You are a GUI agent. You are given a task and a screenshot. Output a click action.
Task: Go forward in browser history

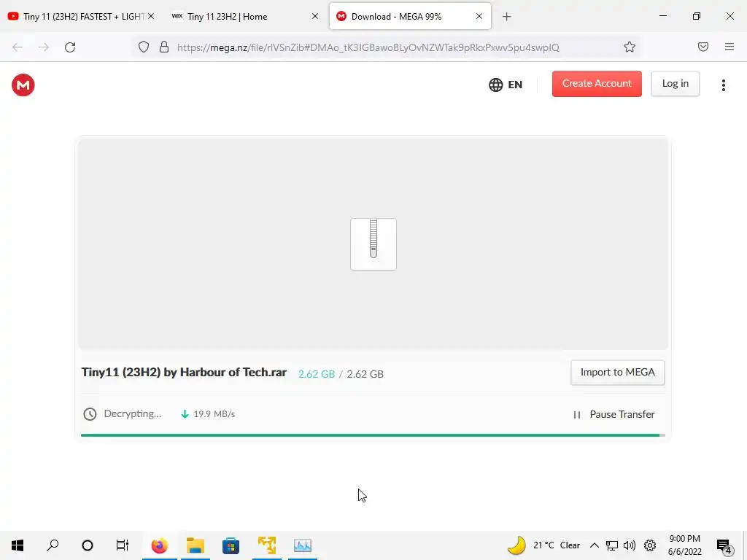(44, 47)
